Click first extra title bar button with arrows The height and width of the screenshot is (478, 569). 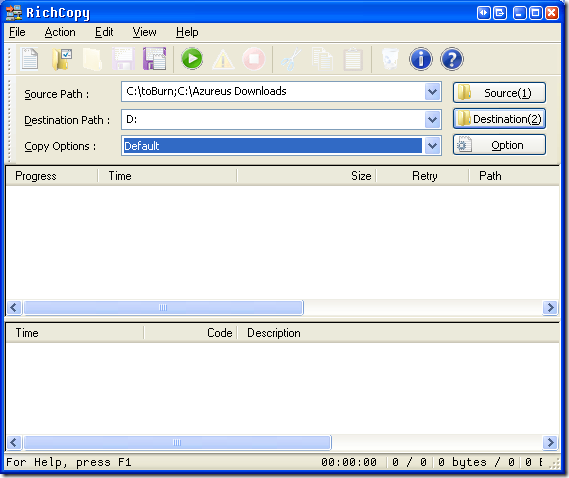pyautogui.click(x=484, y=13)
